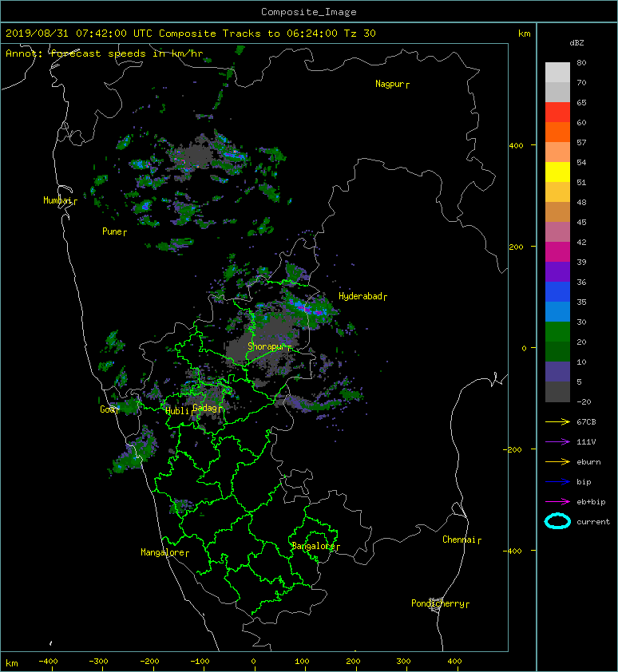
Task: Click the 67CB legend label
Action: tap(586, 422)
